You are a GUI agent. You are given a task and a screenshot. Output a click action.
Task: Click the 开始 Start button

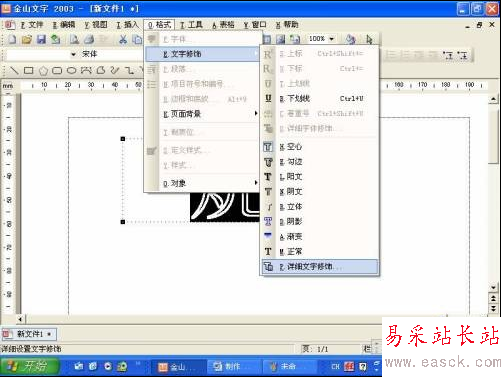(x=30, y=366)
